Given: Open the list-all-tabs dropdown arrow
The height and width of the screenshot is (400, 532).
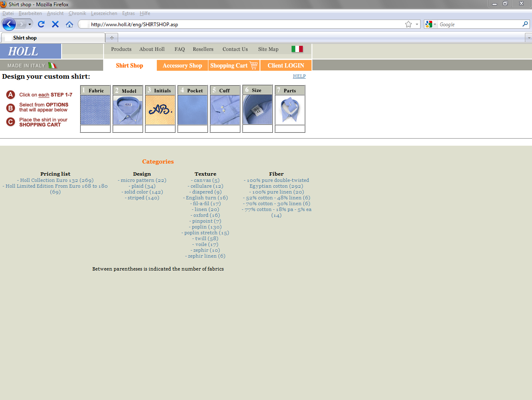Looking at the screenshot, I should (529, 37).
